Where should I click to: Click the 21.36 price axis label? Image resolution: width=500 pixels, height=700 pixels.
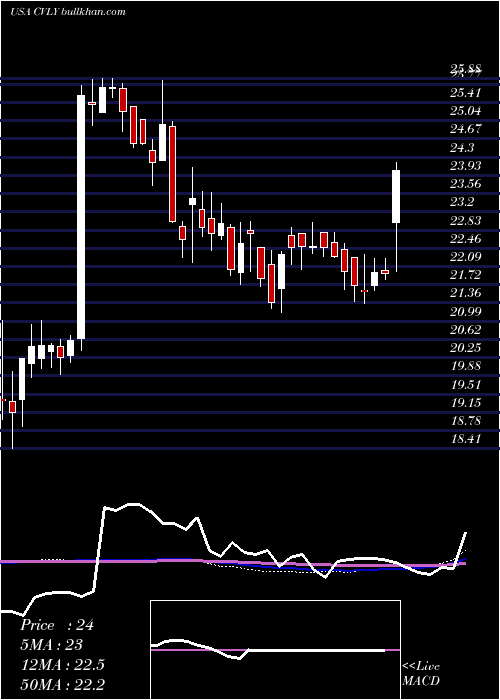pos(465,293)
